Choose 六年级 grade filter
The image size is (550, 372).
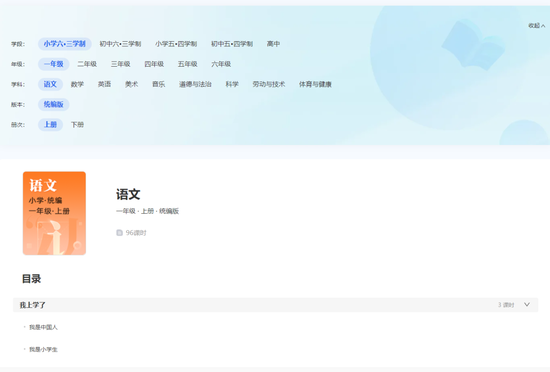point(221,64)
